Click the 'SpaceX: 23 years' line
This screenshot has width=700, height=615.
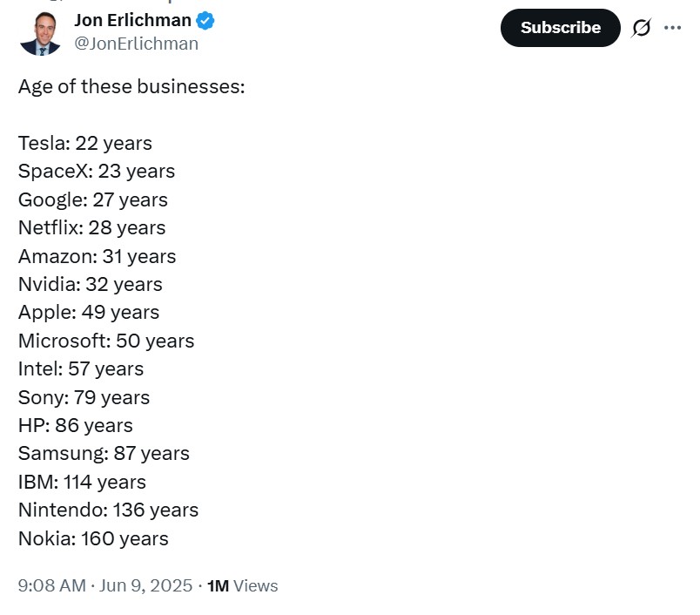tap(97, 172)
